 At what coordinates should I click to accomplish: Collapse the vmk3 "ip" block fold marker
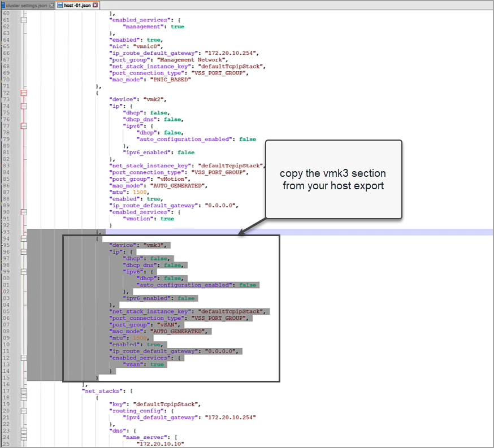(x=24, y=252)
